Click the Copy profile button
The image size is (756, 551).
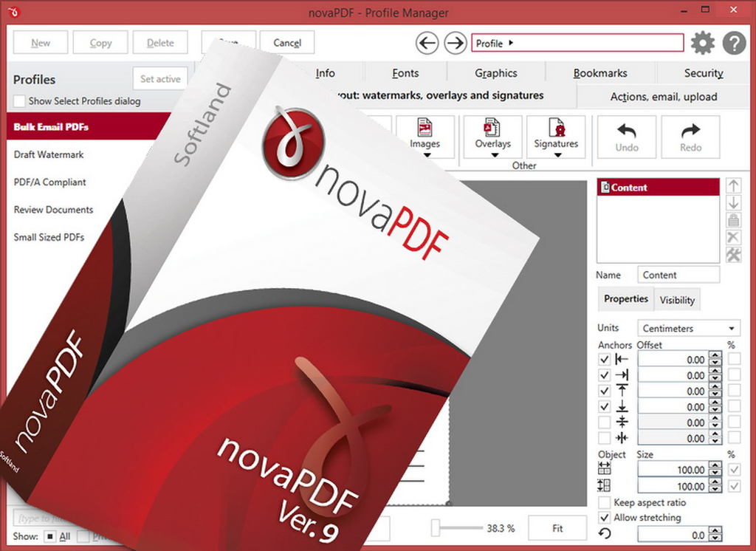100,43
